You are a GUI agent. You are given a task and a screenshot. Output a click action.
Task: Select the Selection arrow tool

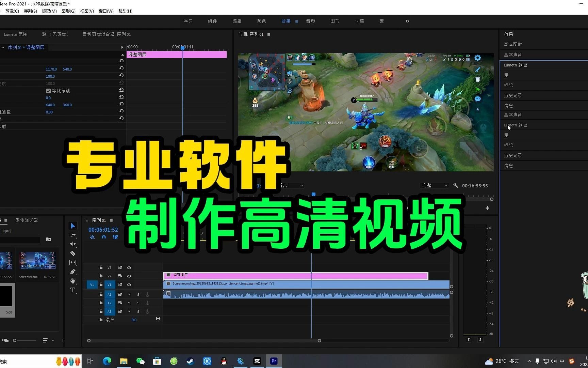(x=73, y=226)
